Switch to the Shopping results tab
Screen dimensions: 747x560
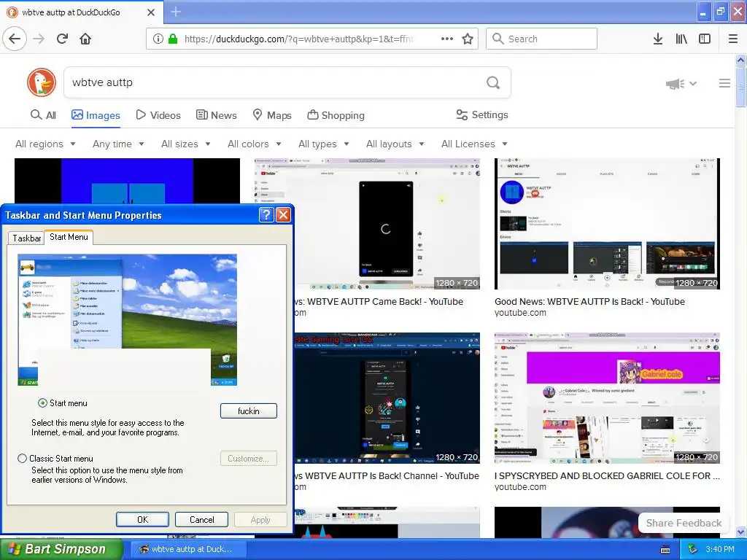pyautogui.click(x=336, y=114)
